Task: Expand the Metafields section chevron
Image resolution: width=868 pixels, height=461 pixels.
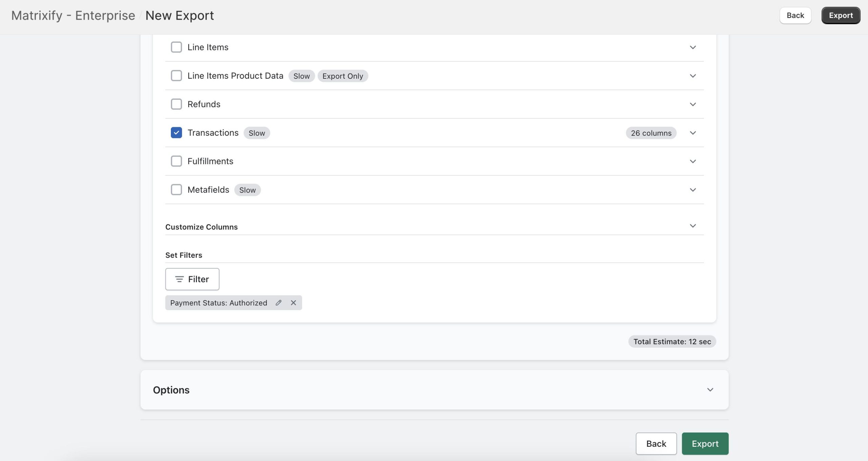Action: click(693, 190)
